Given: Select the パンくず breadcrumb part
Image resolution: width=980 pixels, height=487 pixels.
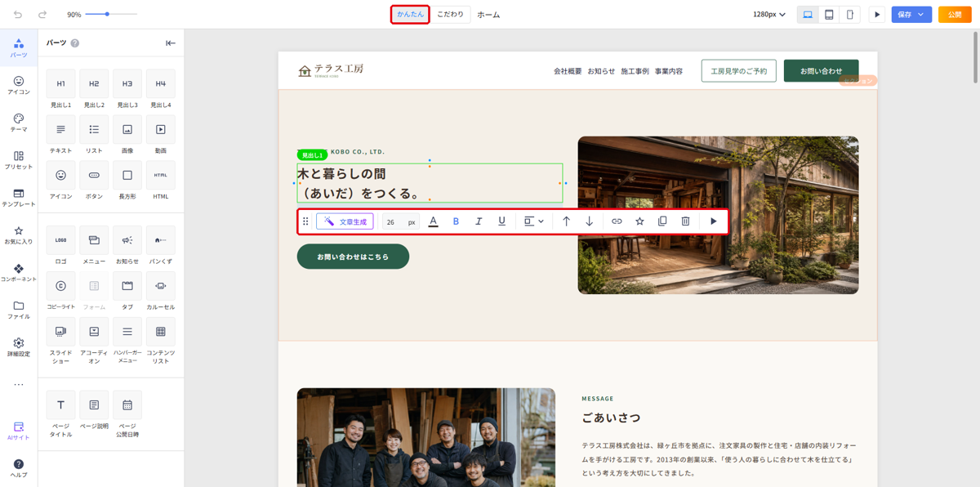Looking at the screenshot, I should point(161,245).
